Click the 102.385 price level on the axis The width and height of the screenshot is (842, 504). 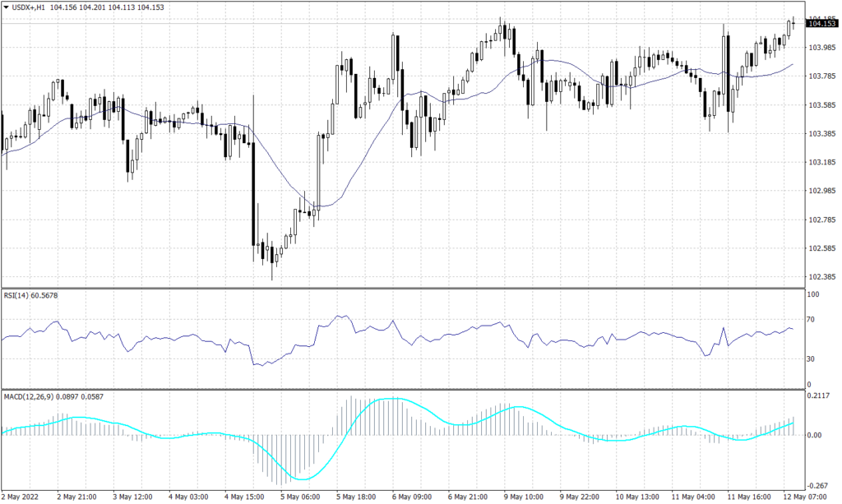(821, 276)
